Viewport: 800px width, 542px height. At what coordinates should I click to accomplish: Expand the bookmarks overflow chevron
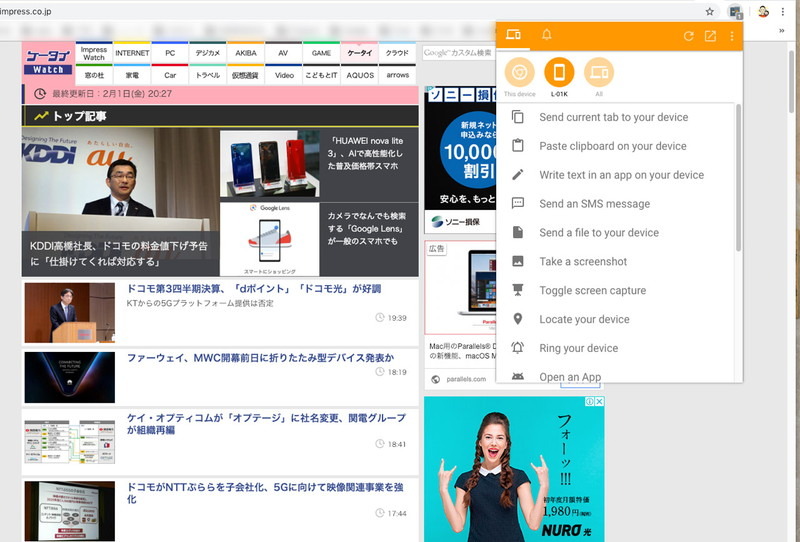coord(782,31)
